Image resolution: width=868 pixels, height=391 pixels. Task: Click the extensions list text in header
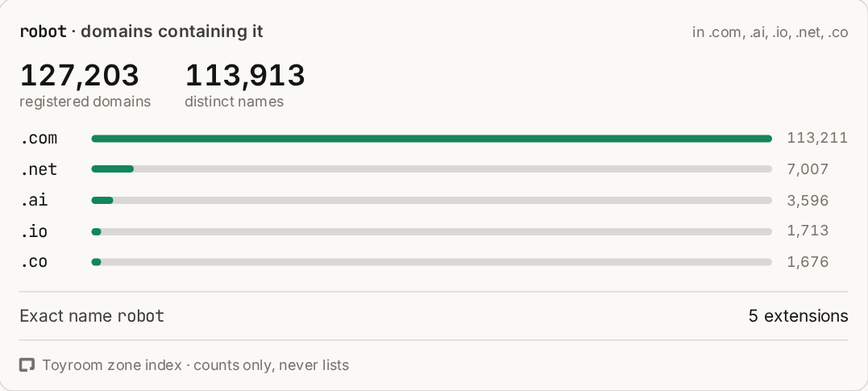click(770, 33)
